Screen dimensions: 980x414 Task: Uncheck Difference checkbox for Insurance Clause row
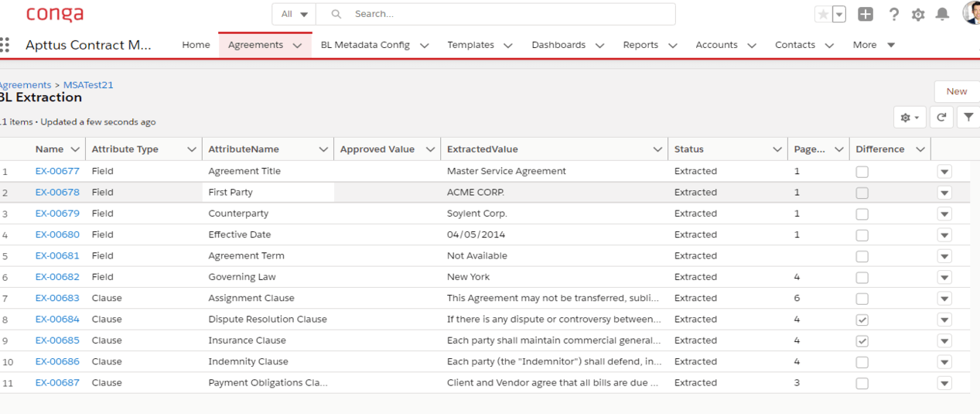[862, 340]
